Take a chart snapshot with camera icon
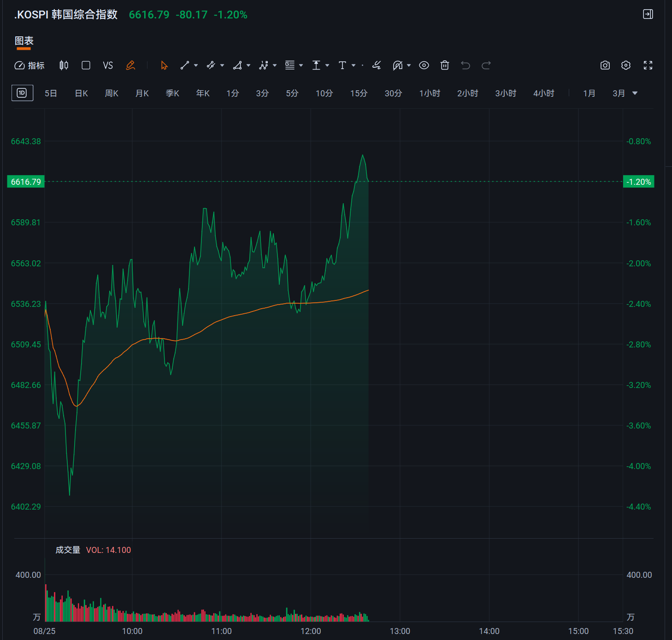 click(605, 65)
